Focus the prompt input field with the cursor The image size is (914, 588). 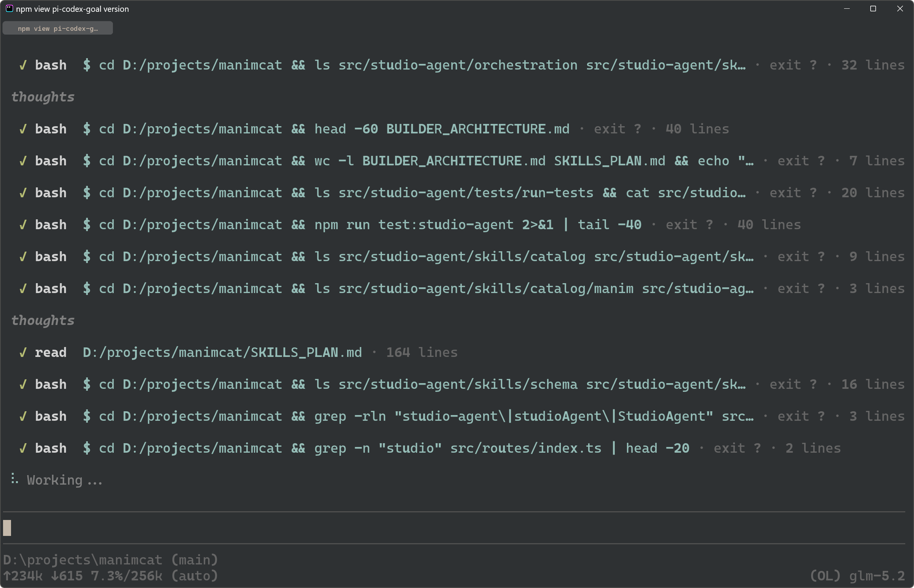pos(454,528)
